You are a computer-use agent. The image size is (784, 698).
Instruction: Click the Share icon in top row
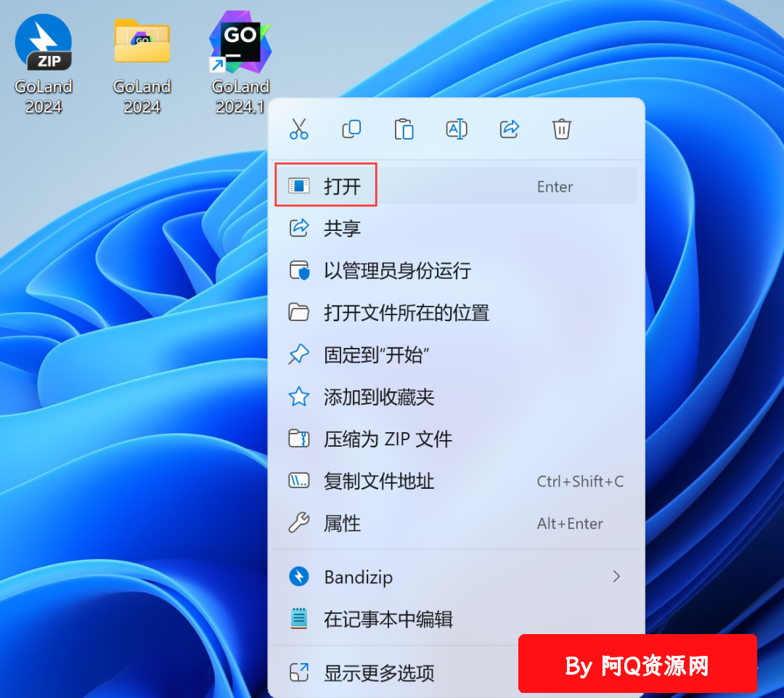coord(510,129)
